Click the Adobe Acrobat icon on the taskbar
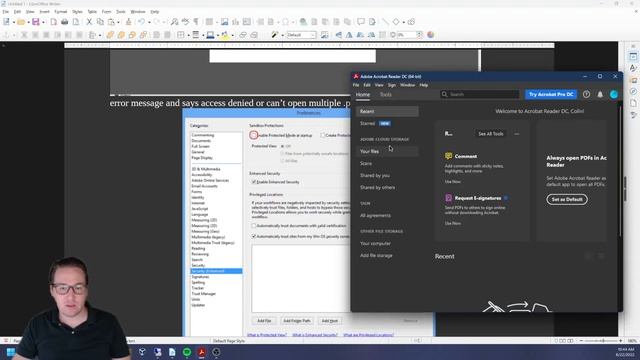Viewport: 640px width, 360px height. [202, 352]
